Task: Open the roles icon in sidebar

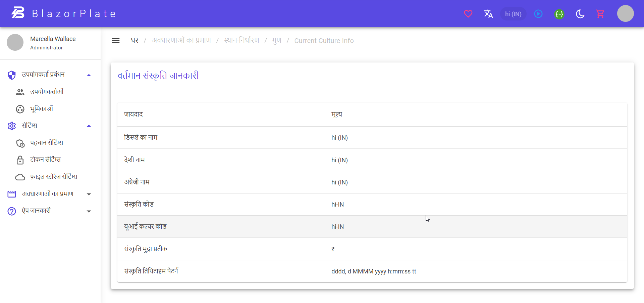Action: pyautogui.click(x=20, y=109)
